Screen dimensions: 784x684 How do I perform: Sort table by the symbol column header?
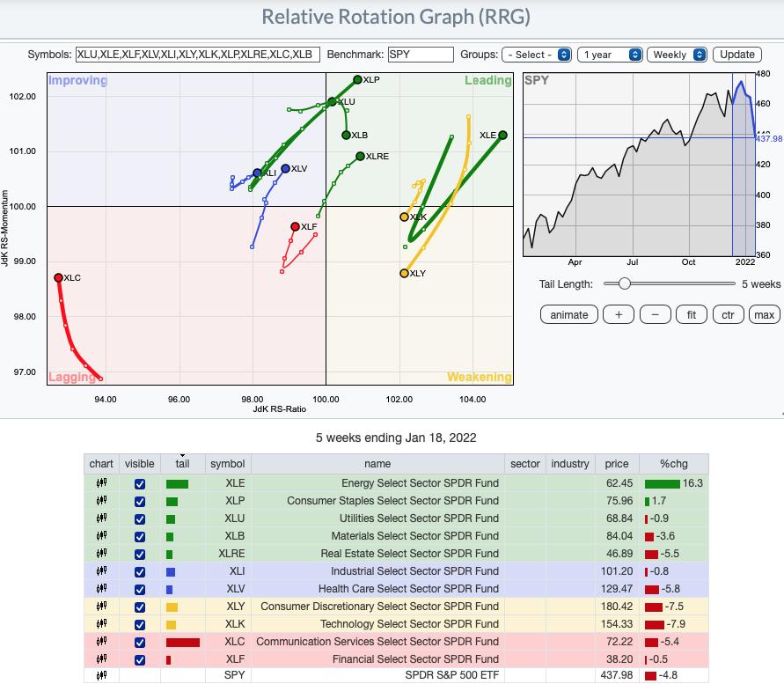pos(227,464)
